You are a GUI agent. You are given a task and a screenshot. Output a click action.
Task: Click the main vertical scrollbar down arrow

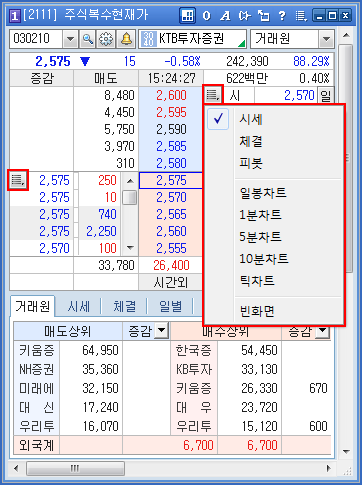coord(346,452)
